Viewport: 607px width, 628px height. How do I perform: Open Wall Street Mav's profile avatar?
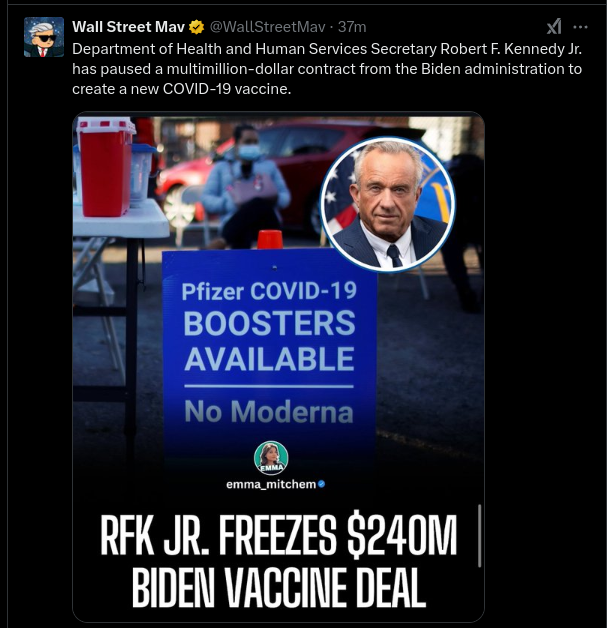tap(44, 37)
